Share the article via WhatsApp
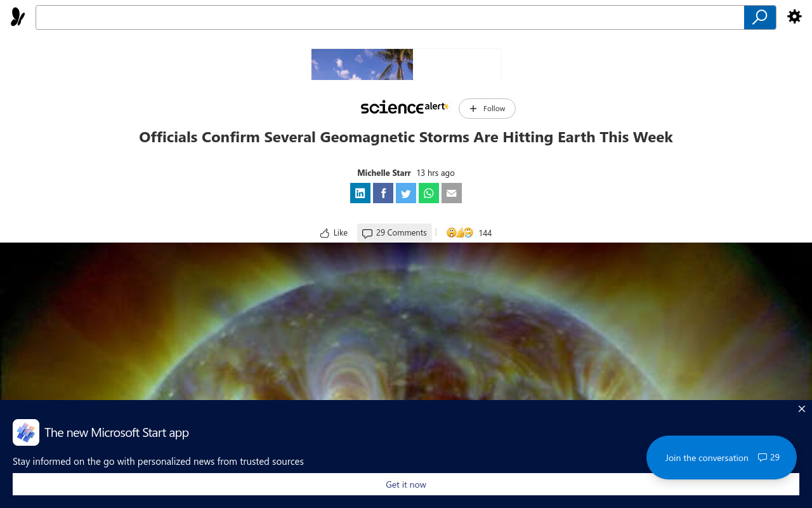Viewport: 812px width, 508px height. pyautogui.click(x=429, y=193)
